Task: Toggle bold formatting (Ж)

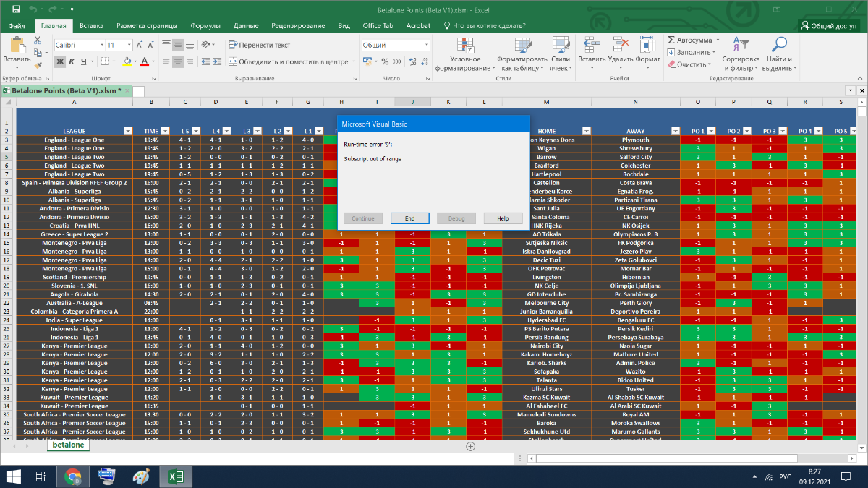Action: coord(60,61)
